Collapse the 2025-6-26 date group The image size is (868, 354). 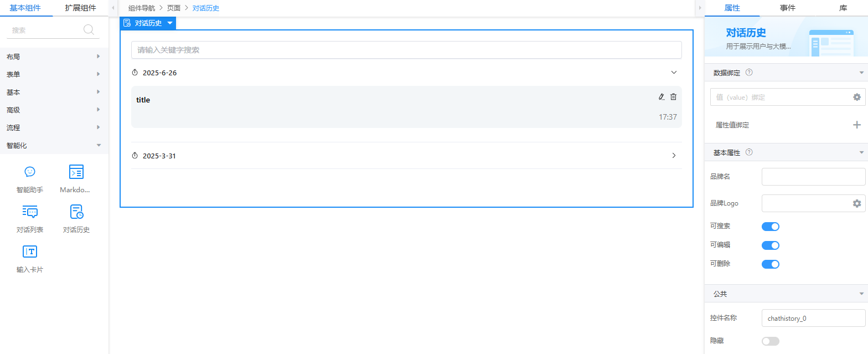click(x=674, y=73)
